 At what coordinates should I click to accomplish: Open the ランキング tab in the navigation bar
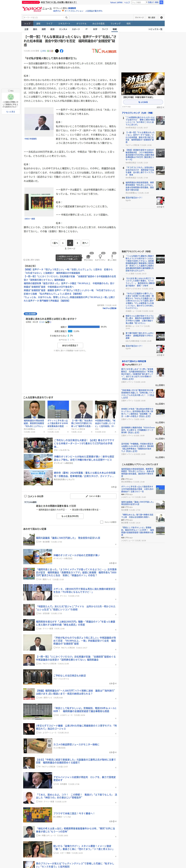click(115, 24)
